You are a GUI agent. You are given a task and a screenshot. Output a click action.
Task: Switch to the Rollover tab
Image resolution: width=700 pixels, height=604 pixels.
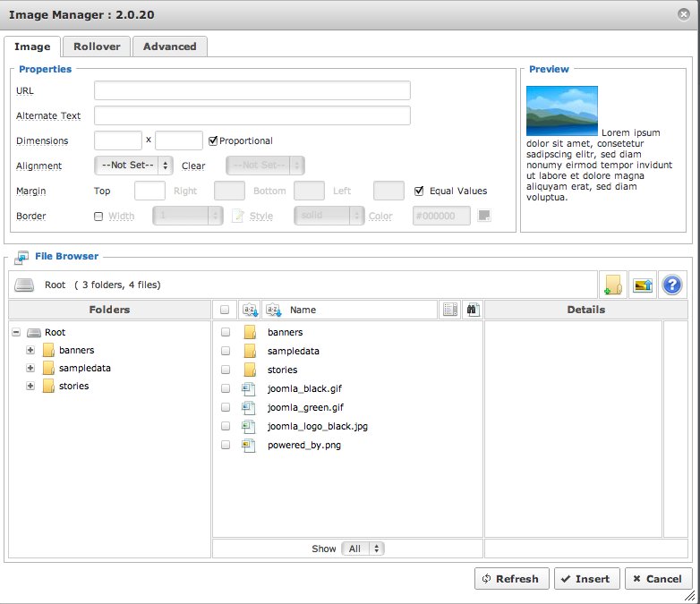pos(97,47)
